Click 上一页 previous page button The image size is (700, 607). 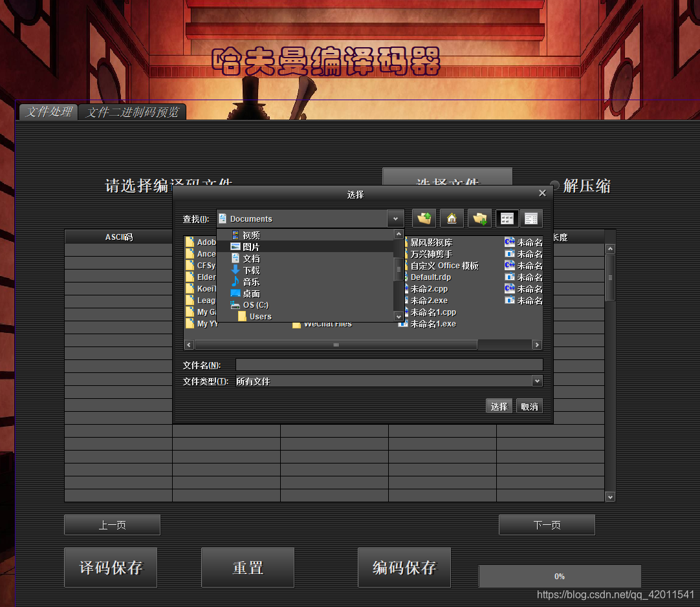coord(112,525)
